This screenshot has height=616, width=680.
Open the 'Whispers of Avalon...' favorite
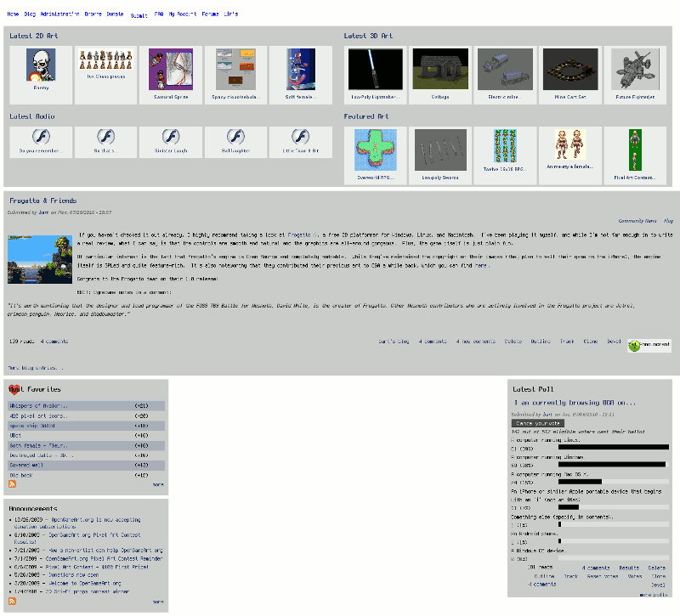(x=41, y=404)
